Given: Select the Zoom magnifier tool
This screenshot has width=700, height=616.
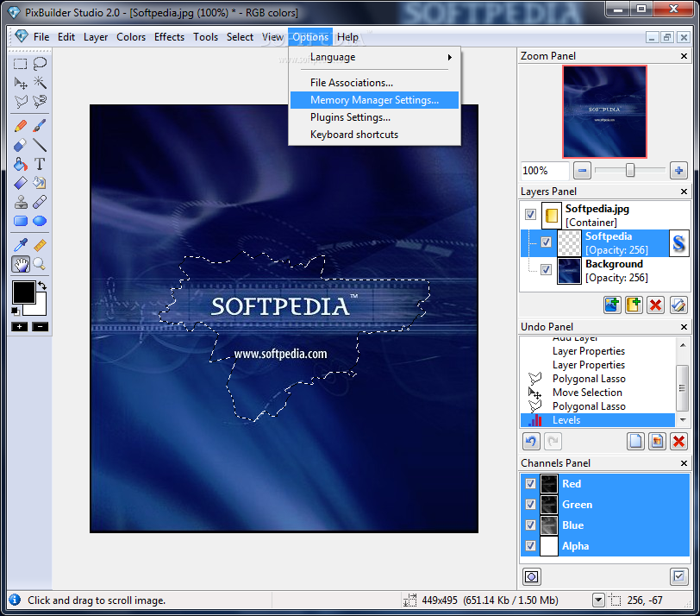Looking at the screenshot, I should 40,264.
